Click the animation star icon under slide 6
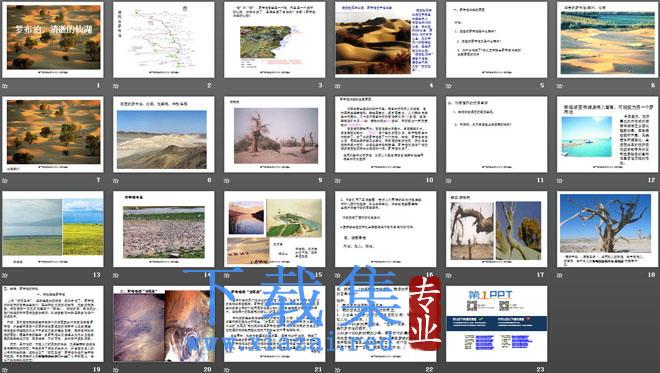Viewport: 660px width, 373px height. 560,85
